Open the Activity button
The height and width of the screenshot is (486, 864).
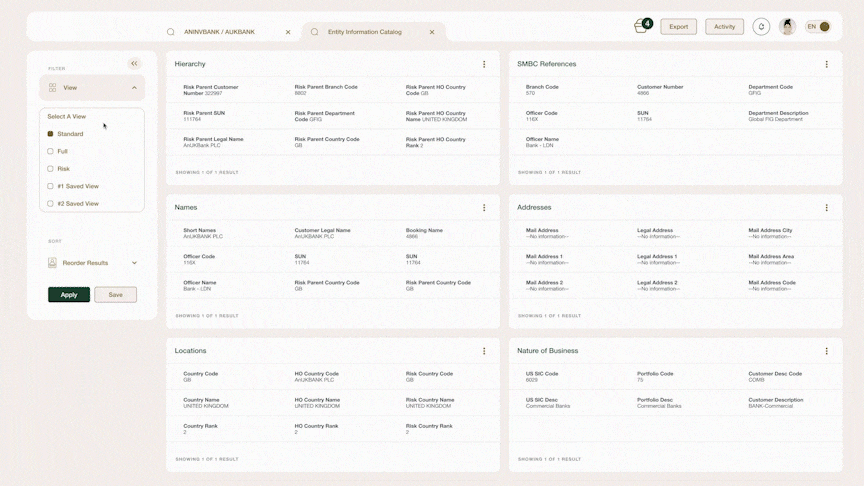click(x=724, y=26)
